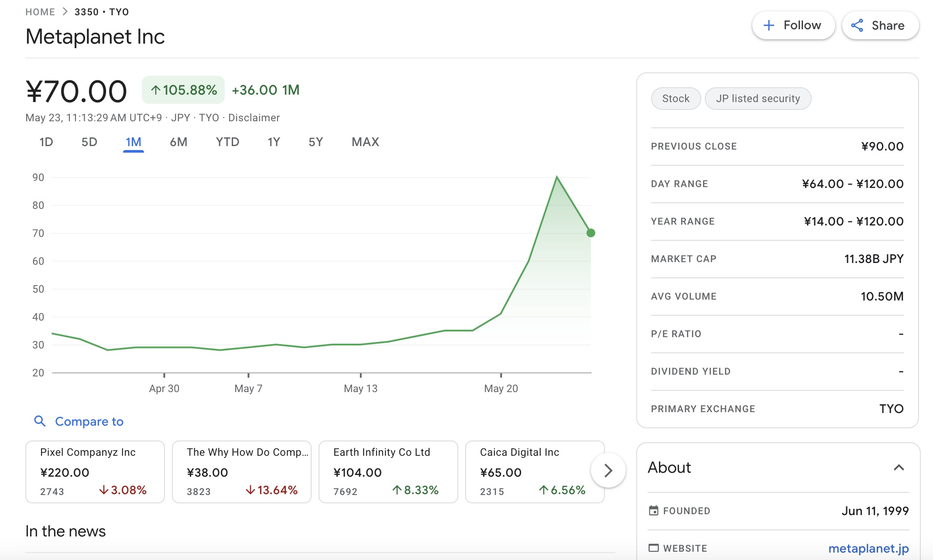The width and height of the screenshot is (933, 560).
Task: Click the Share button
Action: pyautogui.click(x=880, y=25)
